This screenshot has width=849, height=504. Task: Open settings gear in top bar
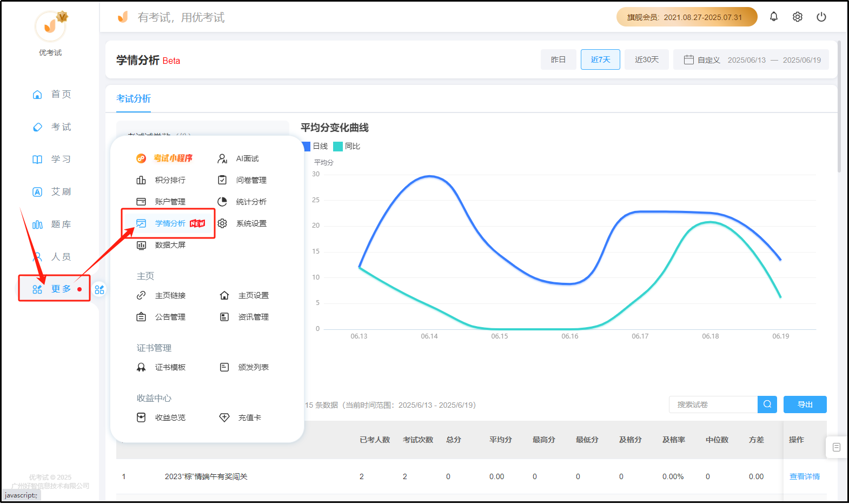[798, 17]
